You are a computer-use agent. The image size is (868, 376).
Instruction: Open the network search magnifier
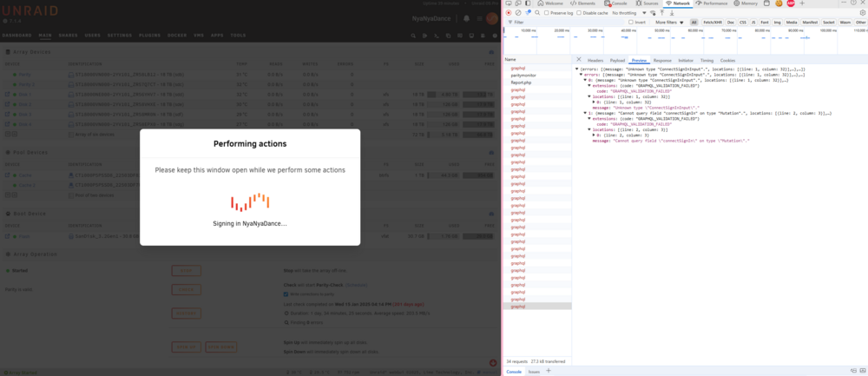pos(537,12)
